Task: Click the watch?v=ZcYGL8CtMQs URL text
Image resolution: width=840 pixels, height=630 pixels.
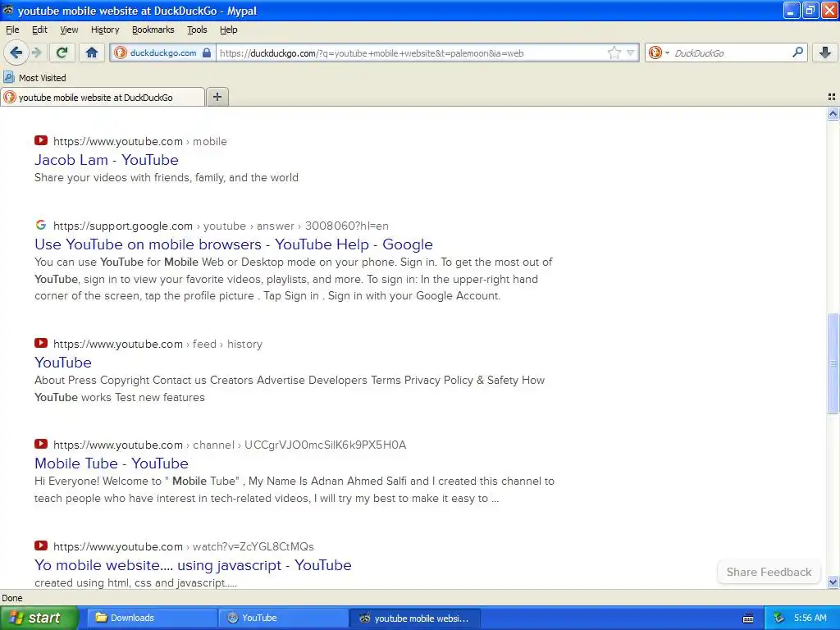Action: 253,546
